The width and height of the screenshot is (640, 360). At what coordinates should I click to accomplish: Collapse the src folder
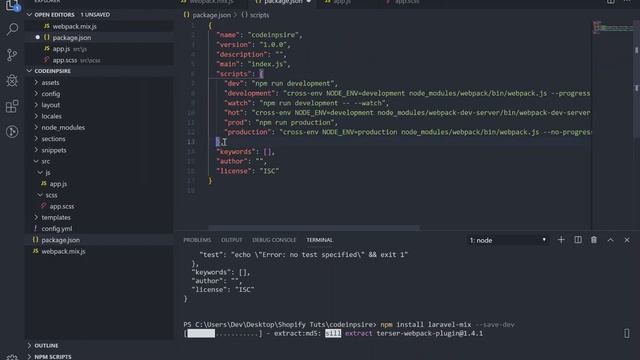pos(98,161)
